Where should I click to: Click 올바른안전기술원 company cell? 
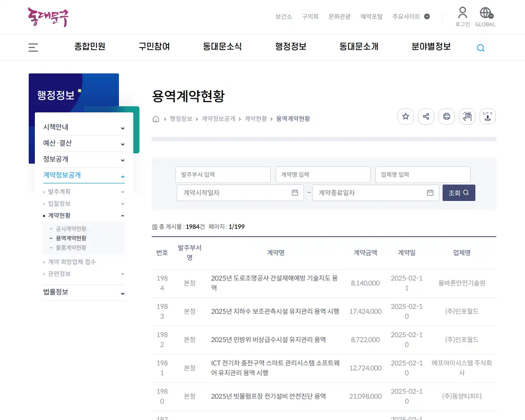click(x=462, y=283)
